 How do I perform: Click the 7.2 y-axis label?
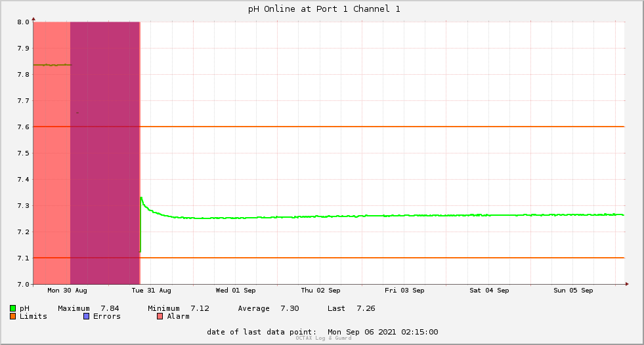24,232
